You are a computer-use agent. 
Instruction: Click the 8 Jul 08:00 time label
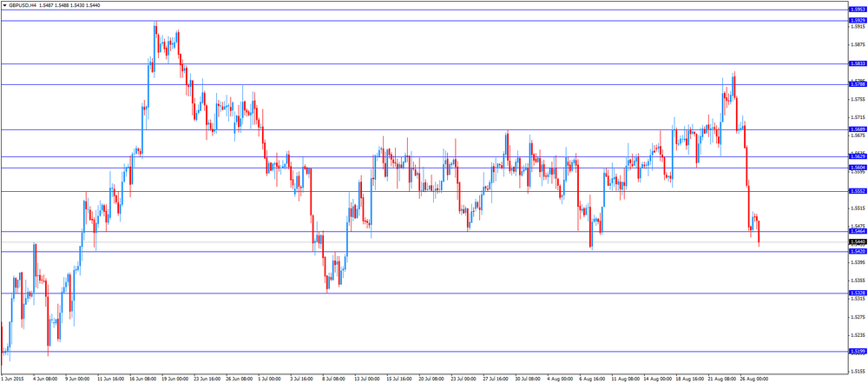coord(334,380)
